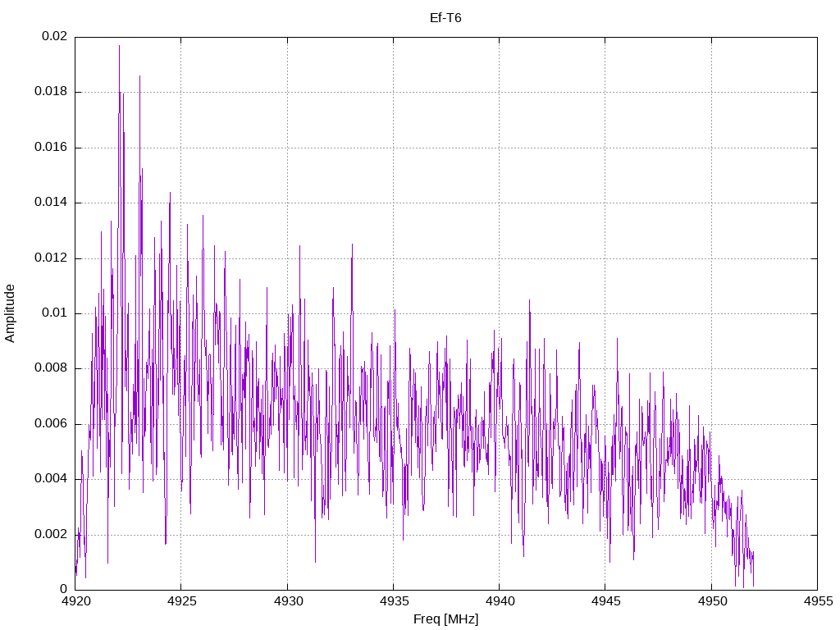This screenshot has height=630, width=840.
Task: Click the x-axis tick label 4930
Action: pos(288,601)
